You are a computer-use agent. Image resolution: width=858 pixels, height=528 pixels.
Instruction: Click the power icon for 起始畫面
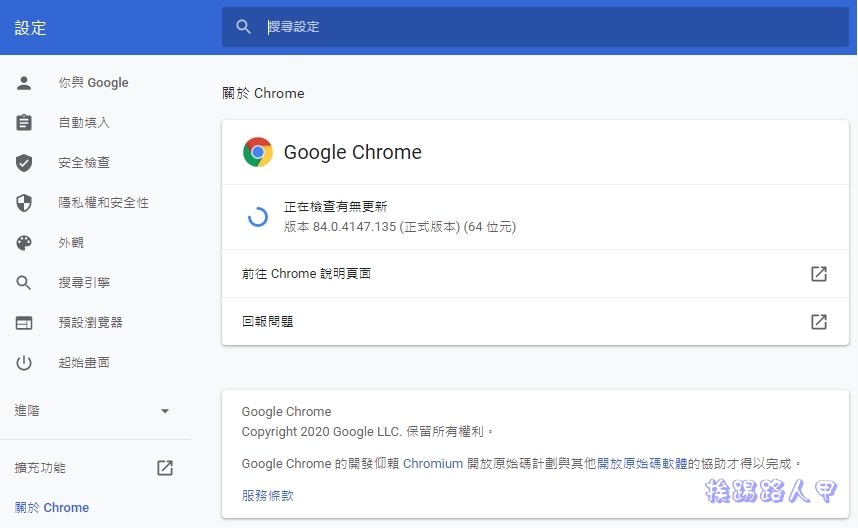point(24,363)
